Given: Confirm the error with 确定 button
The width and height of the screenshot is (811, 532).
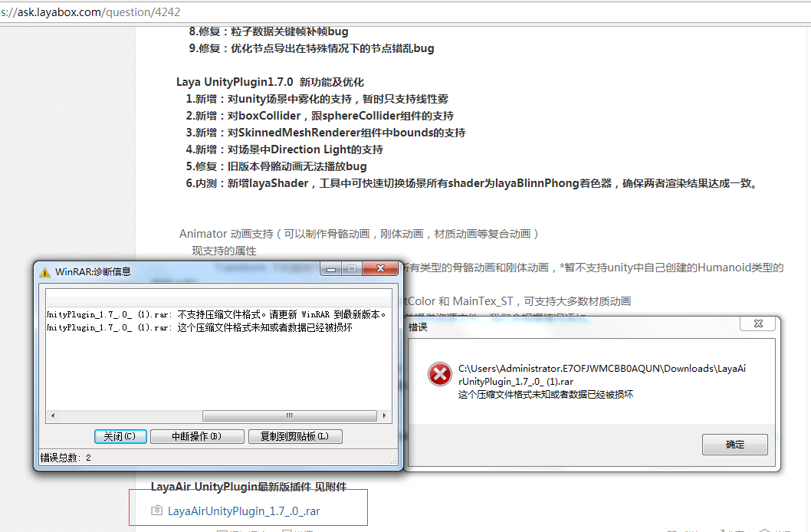Looking at the screenshot, I should click(734, 445).
